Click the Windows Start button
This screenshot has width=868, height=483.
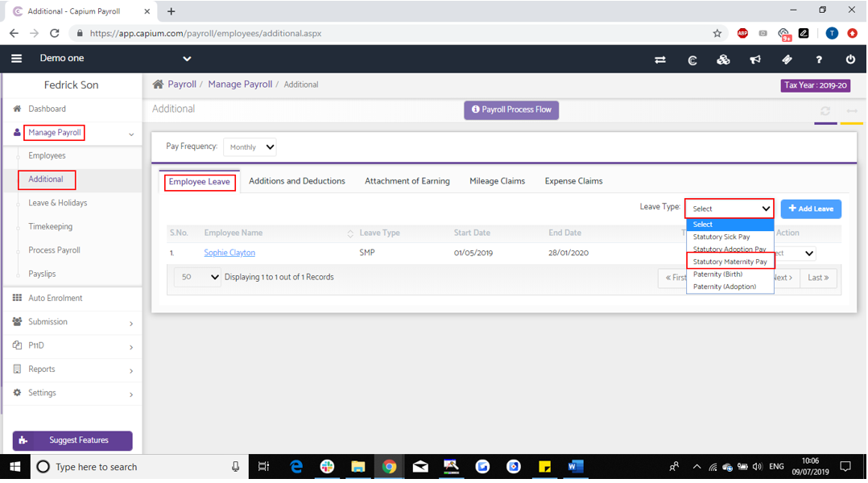point(15,466)
